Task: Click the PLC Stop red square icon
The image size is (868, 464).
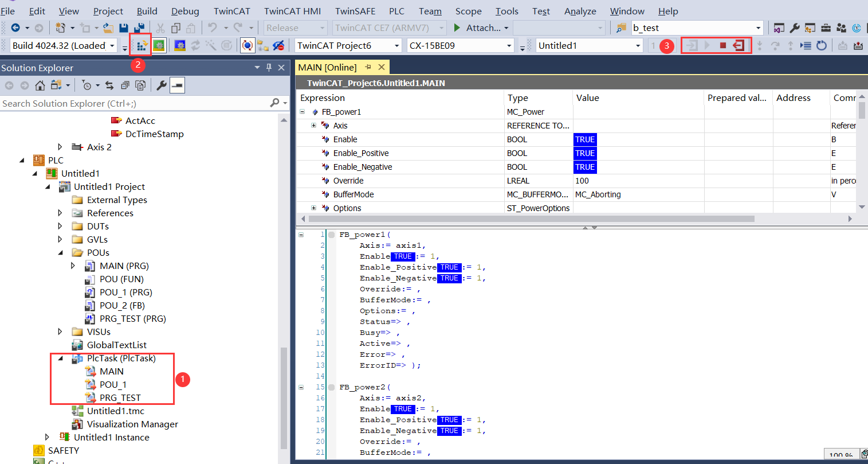Action: 723,45
